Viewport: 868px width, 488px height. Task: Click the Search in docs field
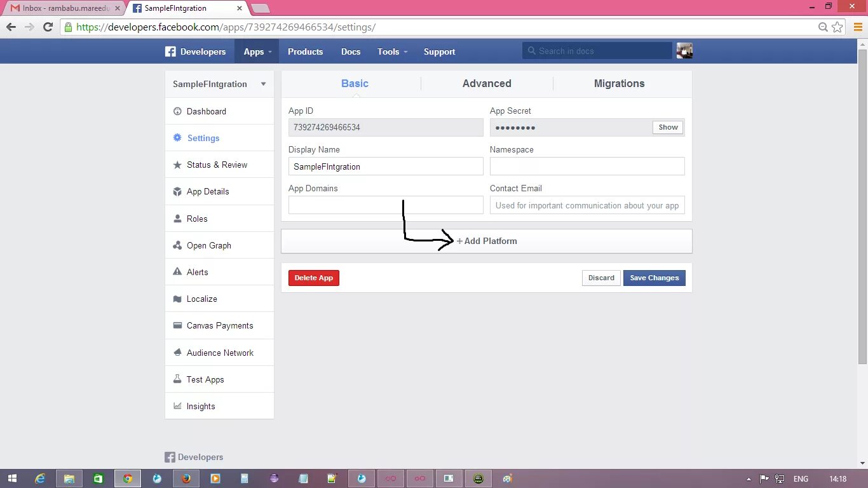coord(597,51)
